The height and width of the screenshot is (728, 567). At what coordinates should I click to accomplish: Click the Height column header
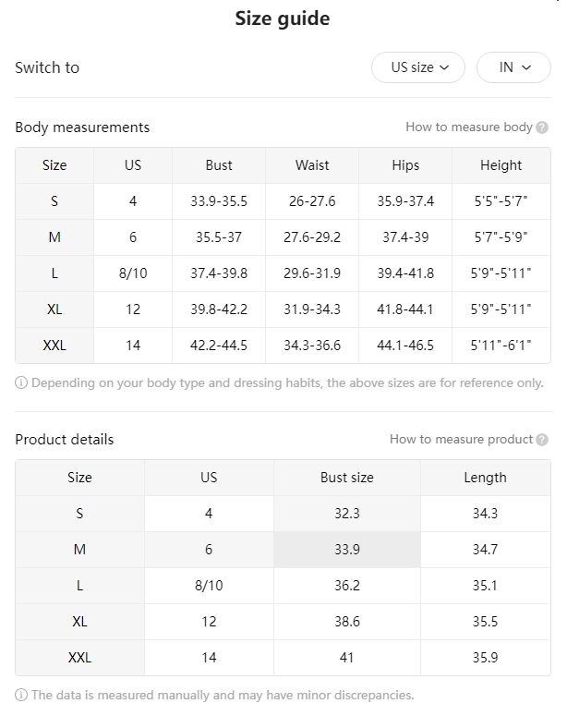click(x=501, y=165)
